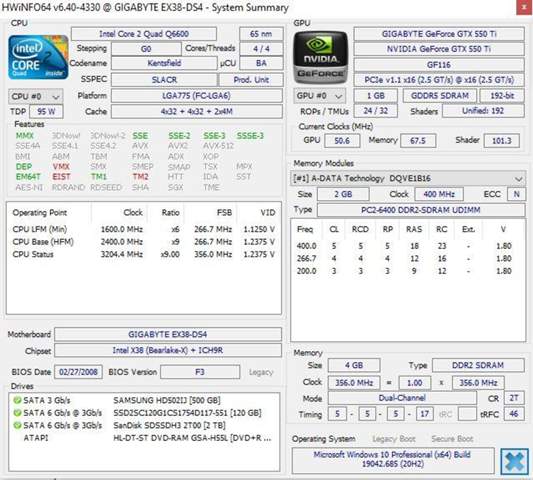533x480 pixels.
Task: Click the tRFC 46 value
Action: click(514, 414)
